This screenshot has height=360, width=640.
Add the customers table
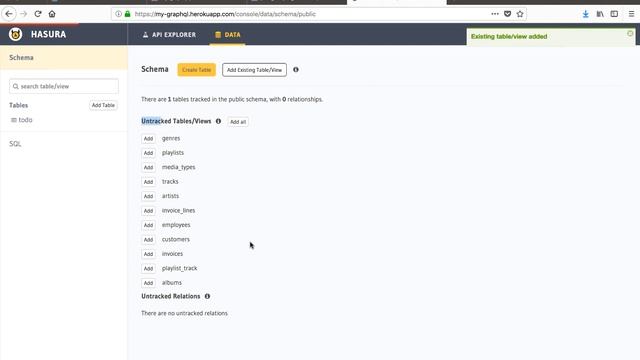(148, 240)
